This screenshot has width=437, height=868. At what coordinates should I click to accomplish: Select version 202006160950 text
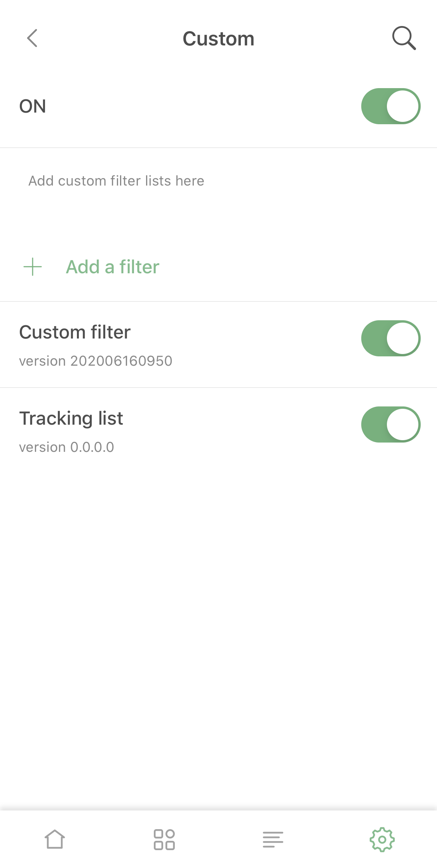click(96, 361)
